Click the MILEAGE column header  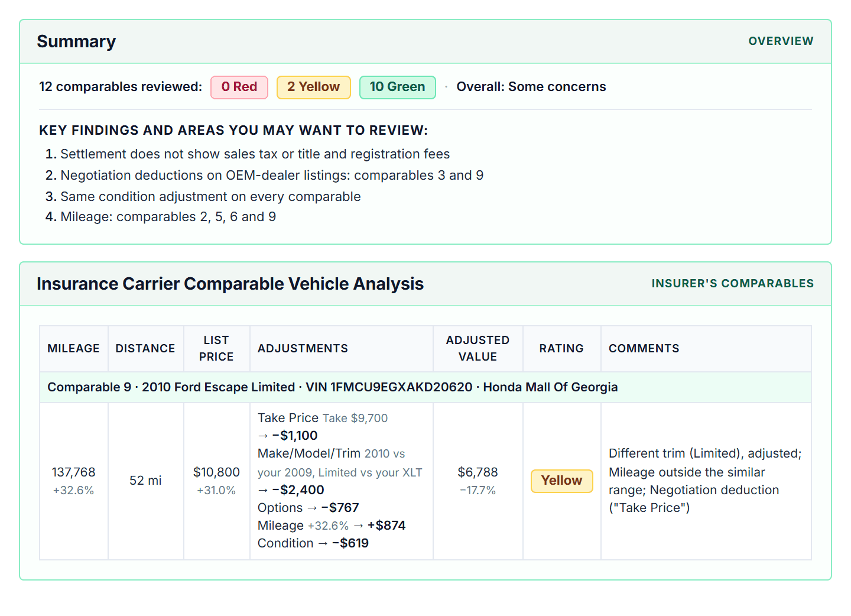point(73,348)
